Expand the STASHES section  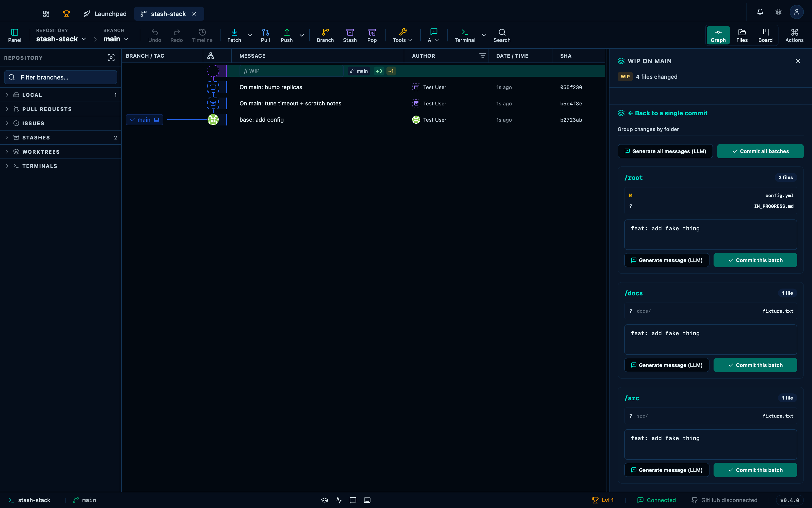[60, 137]
